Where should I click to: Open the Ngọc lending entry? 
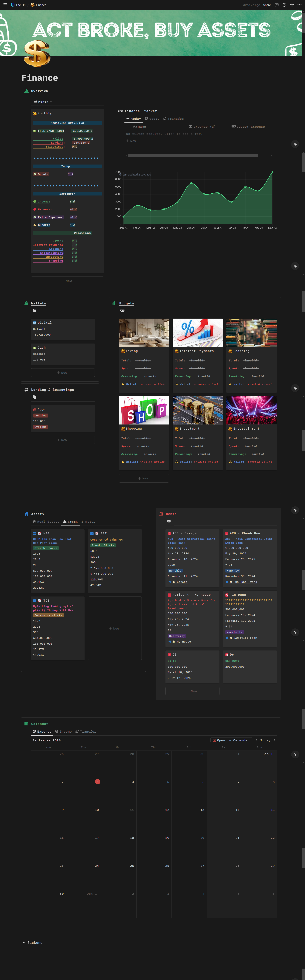click(63, 418)
